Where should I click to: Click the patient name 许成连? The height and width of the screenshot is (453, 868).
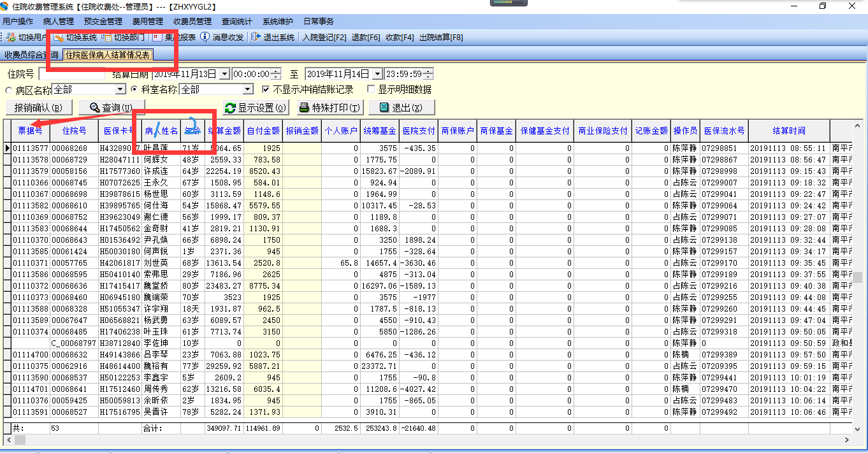click(x=156, y=171)
